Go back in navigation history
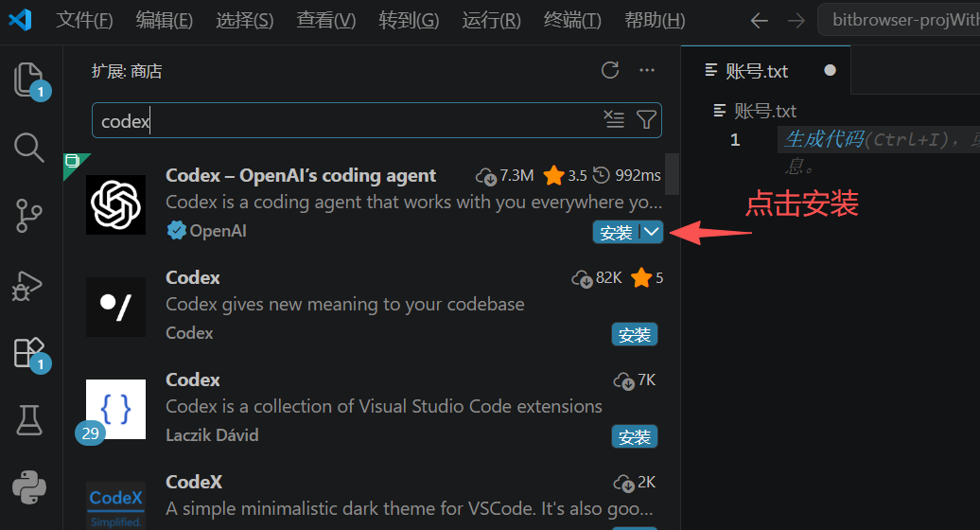The height and width of the screenshot is (530, 980). tap(759, 21)
